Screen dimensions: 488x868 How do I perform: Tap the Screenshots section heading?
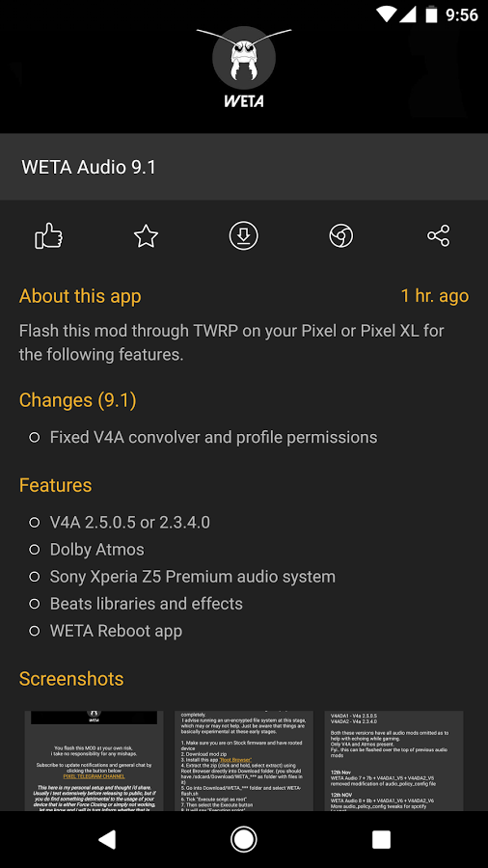tap(71, 679)
